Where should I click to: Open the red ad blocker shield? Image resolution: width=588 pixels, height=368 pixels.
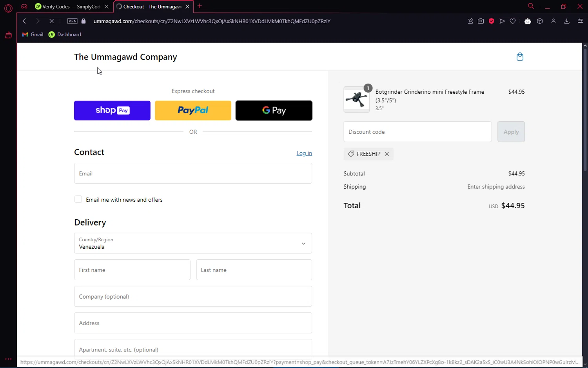(491, 21)
